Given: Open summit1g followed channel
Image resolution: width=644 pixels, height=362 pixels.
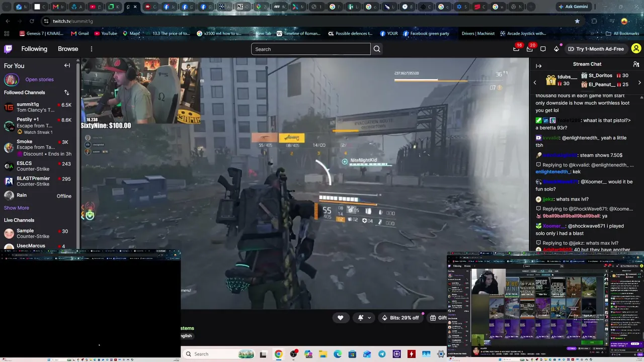Looking at the screenshot, I should (x=38, y=107).
